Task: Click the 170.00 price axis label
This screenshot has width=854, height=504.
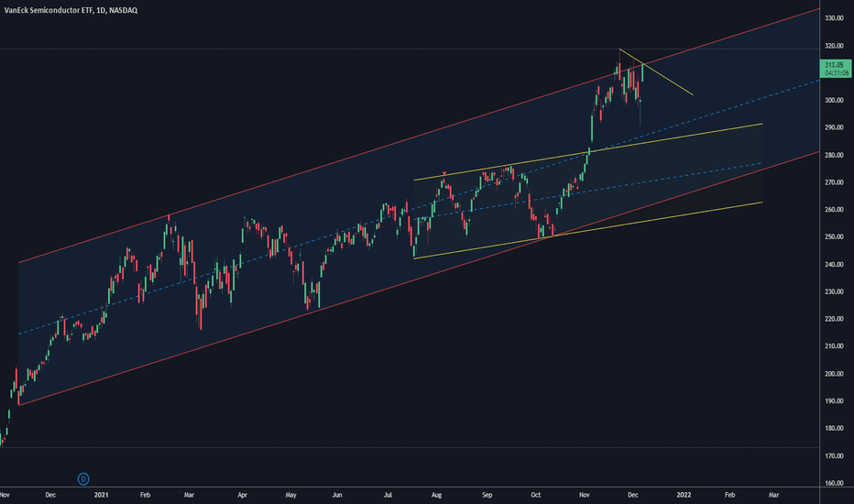Action: pos(834,456)
